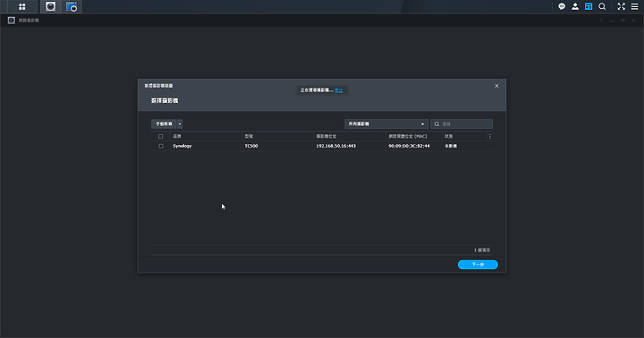Click the stop link beside searching status
The image size is (644, 338).
click(338, 90)
